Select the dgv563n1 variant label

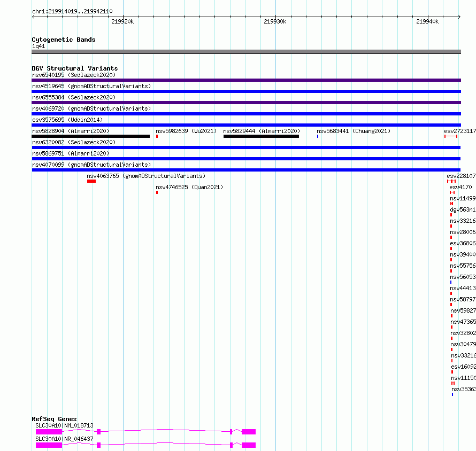(463, 209)
